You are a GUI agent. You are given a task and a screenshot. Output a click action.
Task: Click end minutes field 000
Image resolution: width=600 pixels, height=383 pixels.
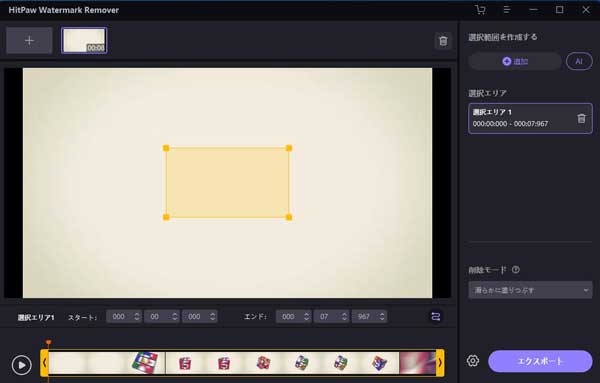pos(289,316)
